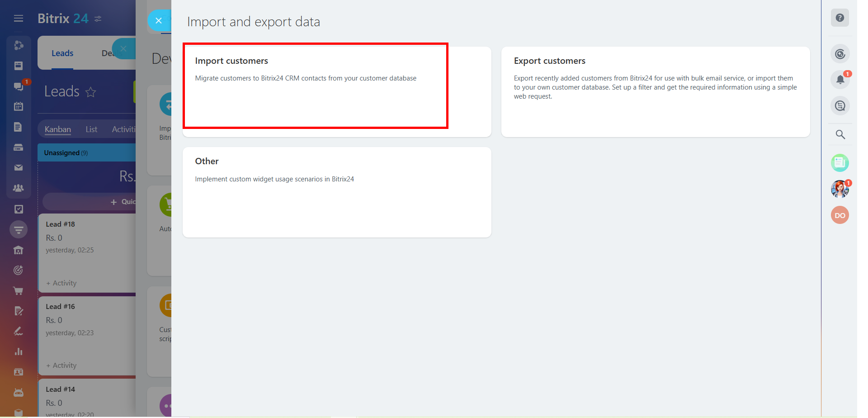Click the Bitrix 24 logo
The width and height of the screenshot is (868, 418).
(63, 19)
